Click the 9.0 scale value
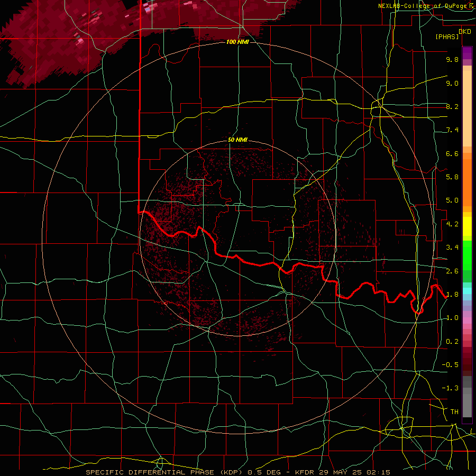The image size is (476, 476). point(452,83)
